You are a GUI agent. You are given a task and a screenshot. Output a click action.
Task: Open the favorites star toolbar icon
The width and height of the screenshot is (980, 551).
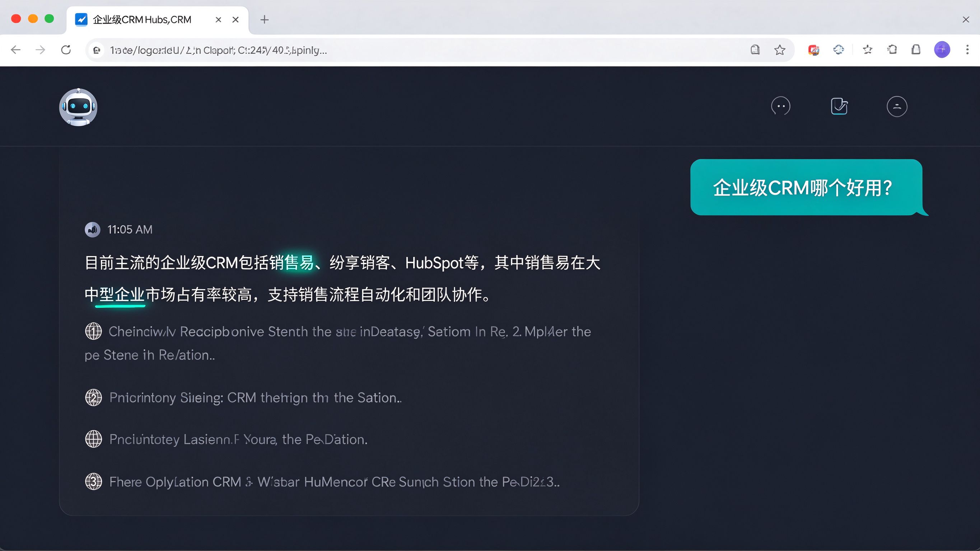867,50
